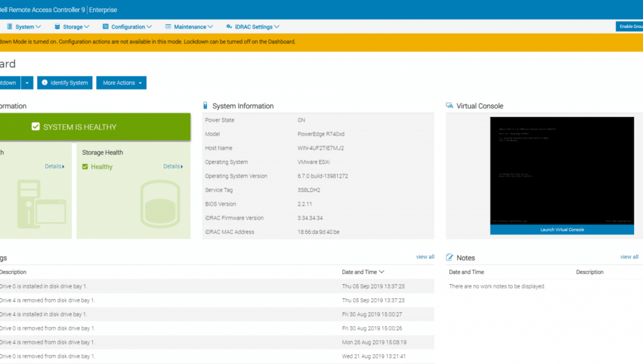643x364 pixels.
Task: Open the shutdown options split arrow
Action: 27,83
